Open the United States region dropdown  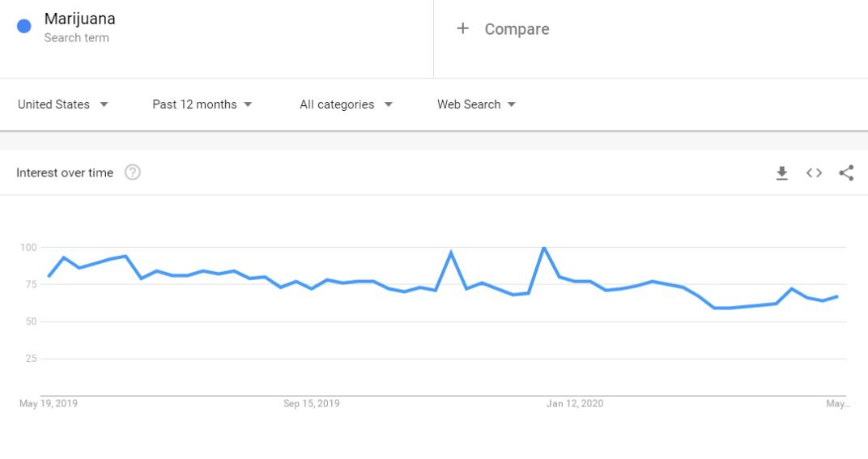tap(62, 104)
